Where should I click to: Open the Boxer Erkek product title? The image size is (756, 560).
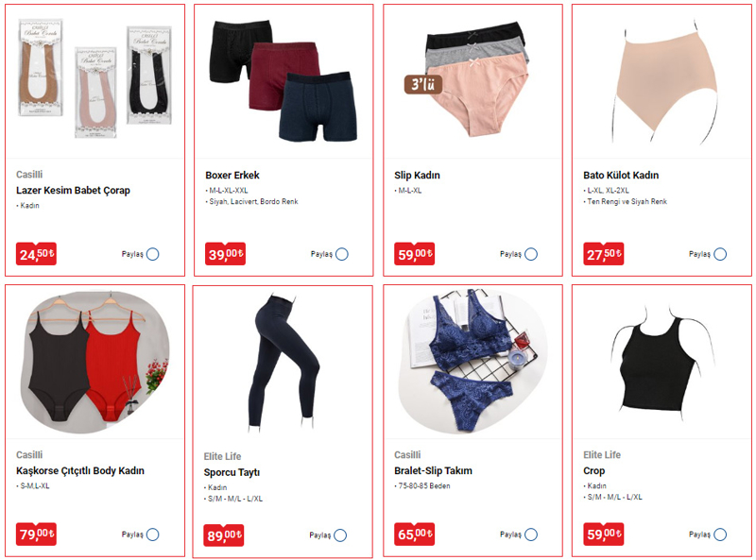click(x=232, y=175)
